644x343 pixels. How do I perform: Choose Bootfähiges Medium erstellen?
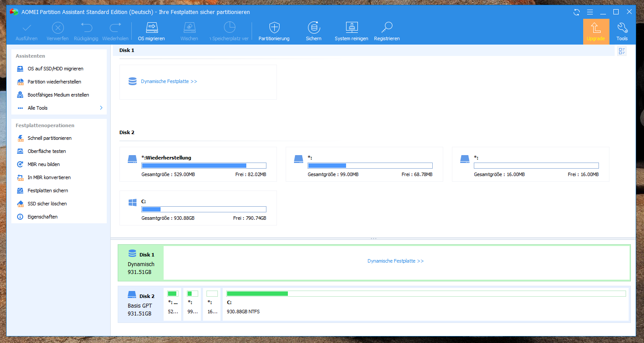[59, 95]
